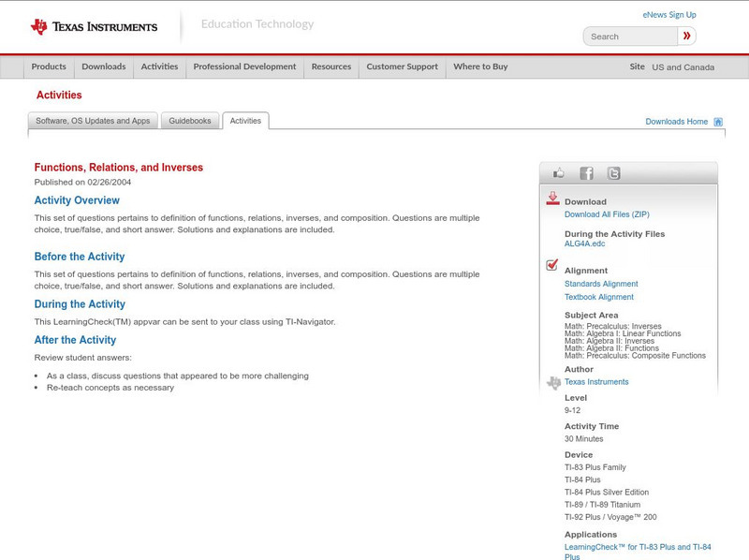Focus the Search input field
This screenshot has height=560, width=749.
pos(630,37)
